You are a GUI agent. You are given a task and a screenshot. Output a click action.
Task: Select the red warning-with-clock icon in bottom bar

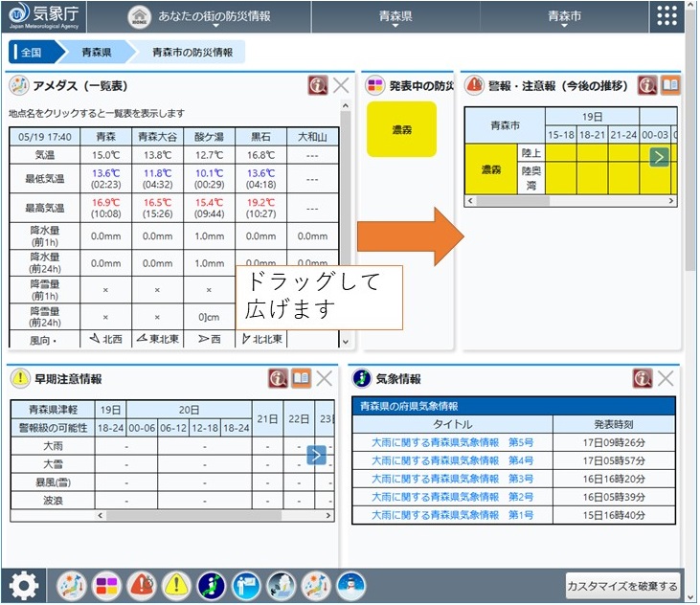click(142, 585)
